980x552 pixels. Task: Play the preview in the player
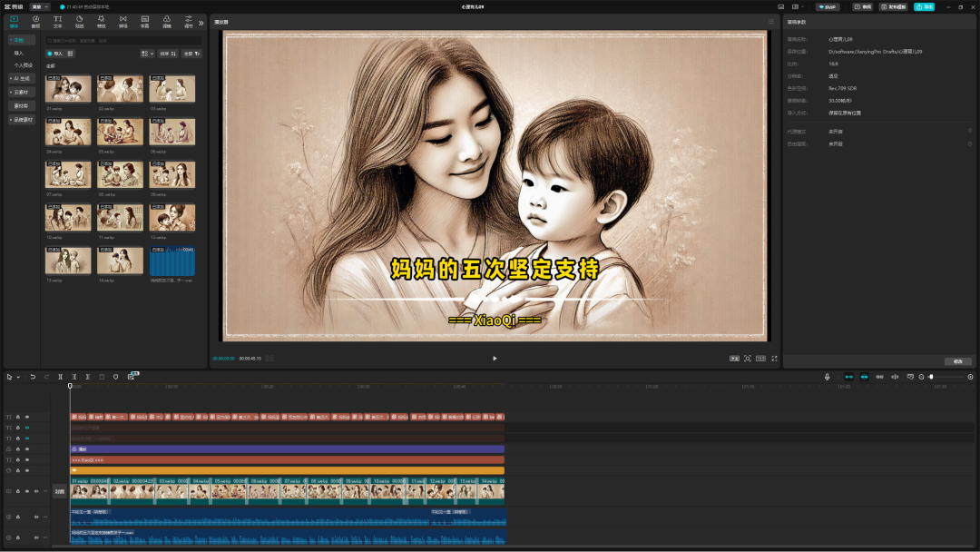tap(495, 359)
